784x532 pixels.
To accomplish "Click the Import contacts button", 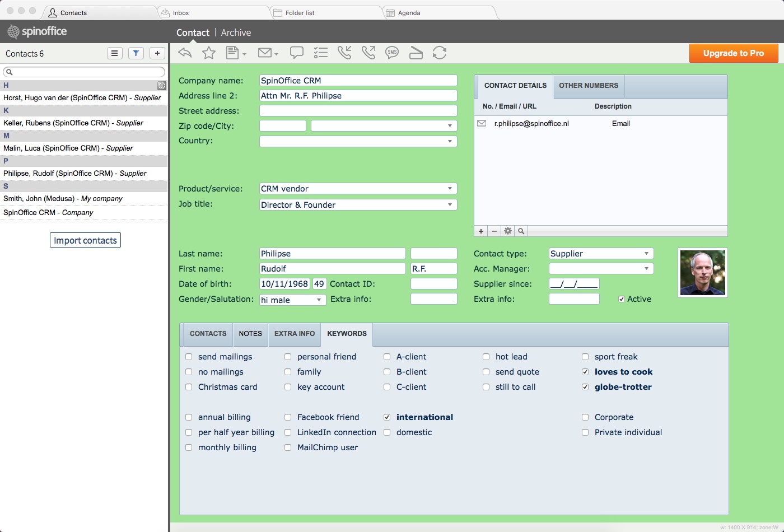I will (x=85, y=240).
